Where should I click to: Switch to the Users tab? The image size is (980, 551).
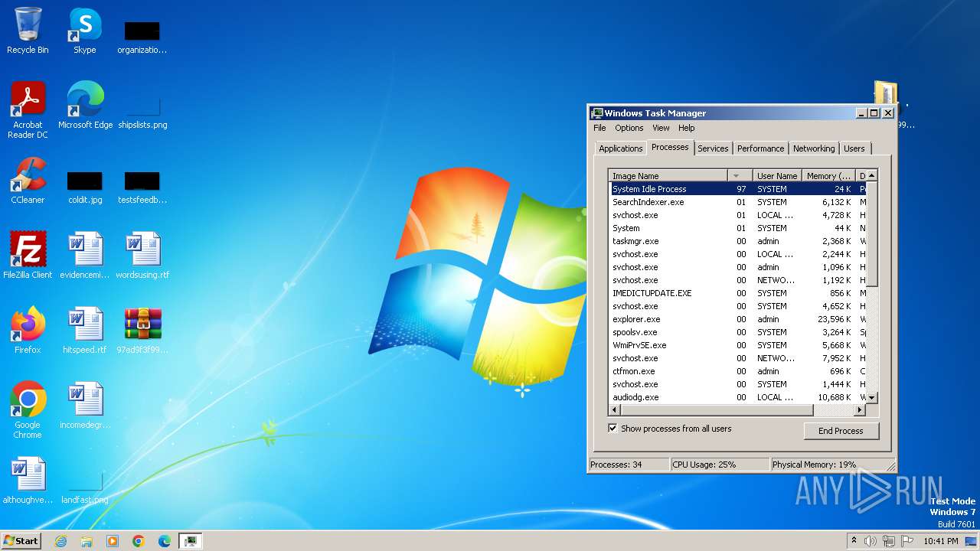click(x=854, y=148)
